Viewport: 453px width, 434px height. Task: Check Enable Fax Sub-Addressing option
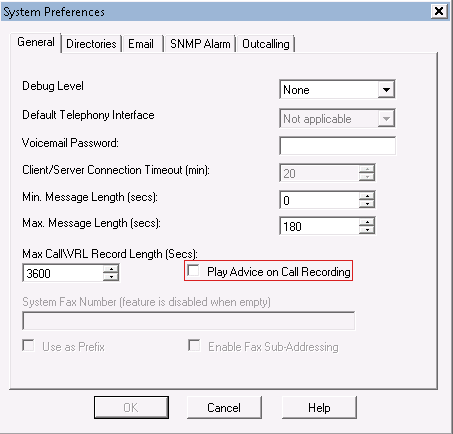(x=194, y=345)
